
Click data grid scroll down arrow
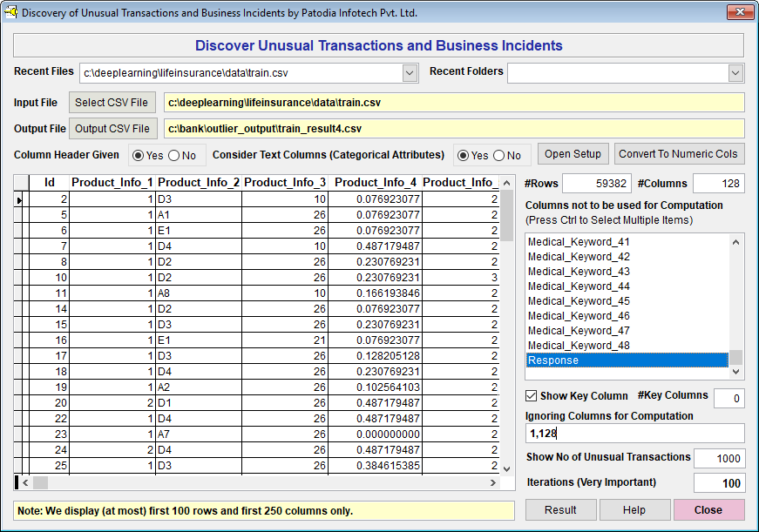507,468
